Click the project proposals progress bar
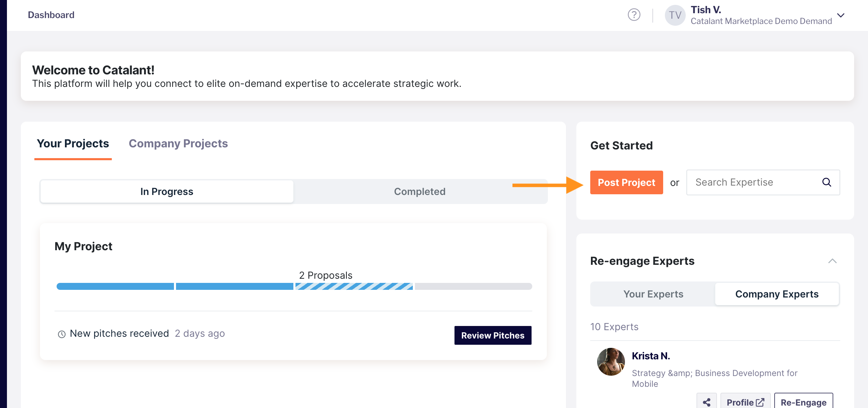 (294, 286)
